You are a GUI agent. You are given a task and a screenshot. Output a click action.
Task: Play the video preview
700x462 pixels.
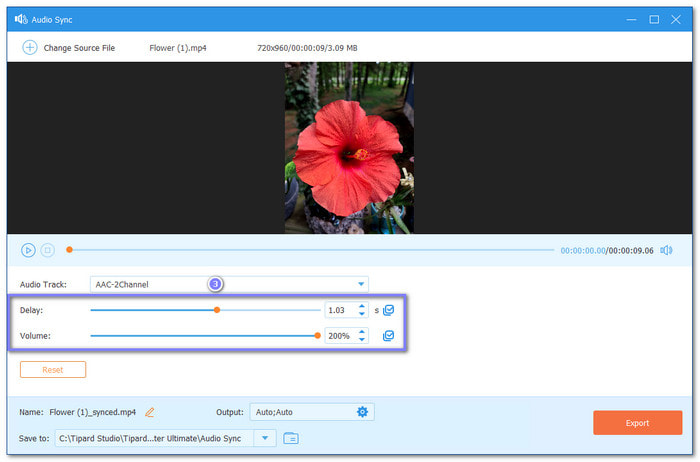click(x=28, y=250)
